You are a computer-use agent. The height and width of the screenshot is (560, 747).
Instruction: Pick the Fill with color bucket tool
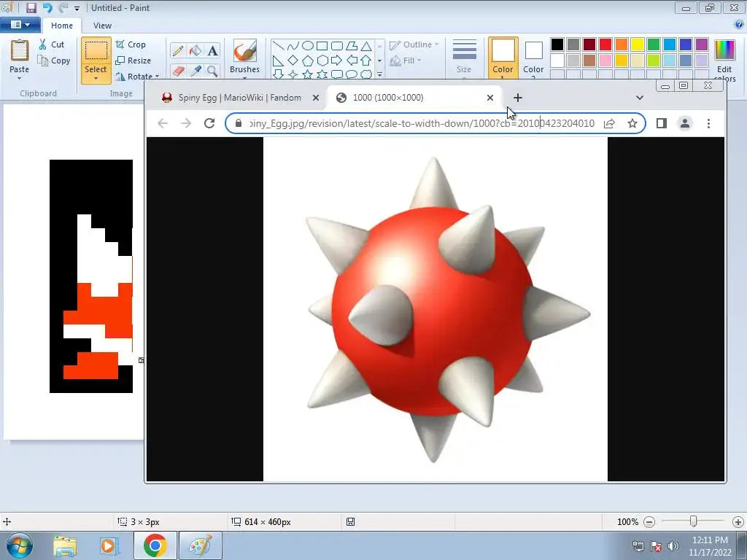click(196, 50)
